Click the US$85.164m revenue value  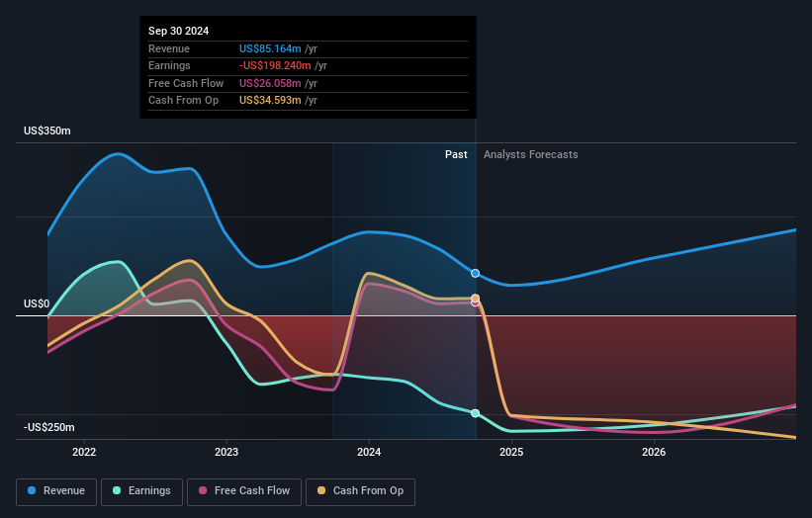click(x=270, y=48)
